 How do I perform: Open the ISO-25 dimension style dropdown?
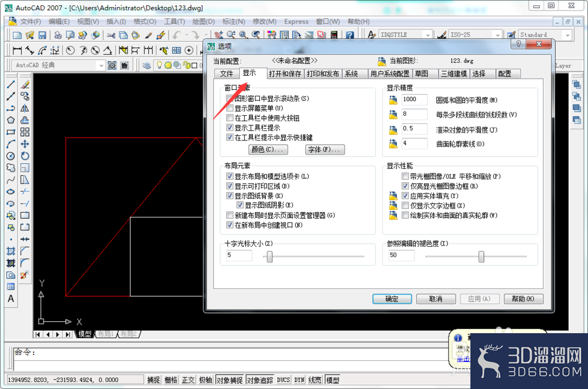pos(497,35)
